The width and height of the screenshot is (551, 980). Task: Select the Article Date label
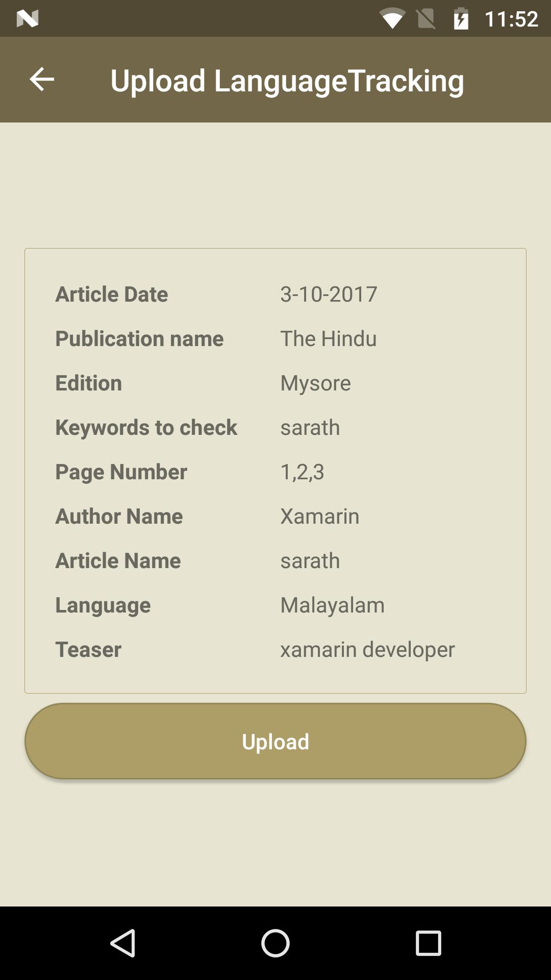pyautogui.click(x=112, y=294)
